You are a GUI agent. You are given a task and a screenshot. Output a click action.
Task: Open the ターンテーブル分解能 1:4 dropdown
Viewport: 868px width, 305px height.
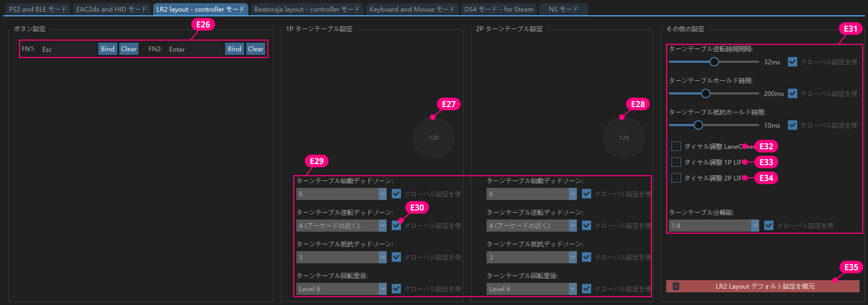(x=714, y=225)
